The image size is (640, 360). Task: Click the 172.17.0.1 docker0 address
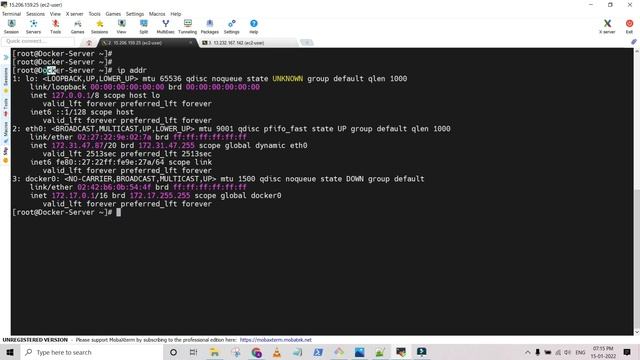(x=73, y=196)
